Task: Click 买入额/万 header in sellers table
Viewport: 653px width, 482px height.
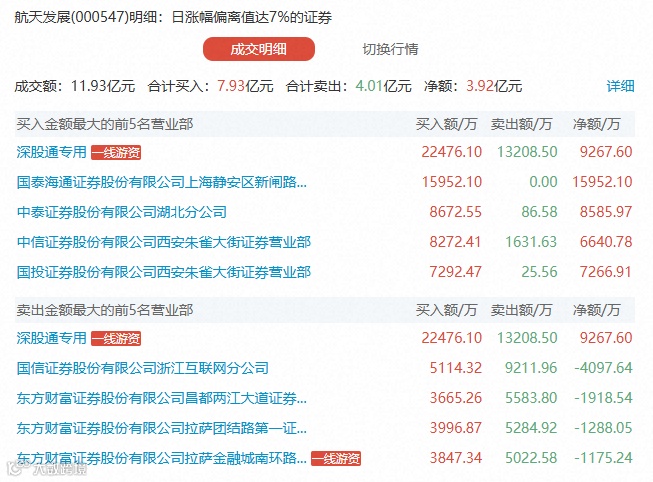Action: [446, 310]
